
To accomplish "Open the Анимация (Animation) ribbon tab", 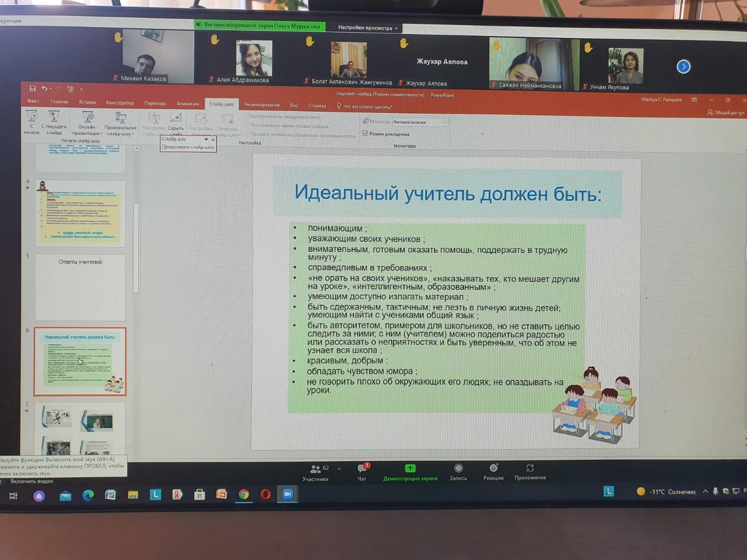I will click(188, 103).
